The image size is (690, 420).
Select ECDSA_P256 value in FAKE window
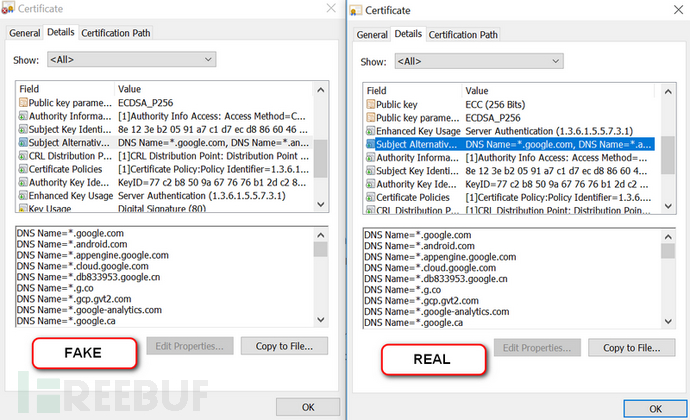pos(145,103)
